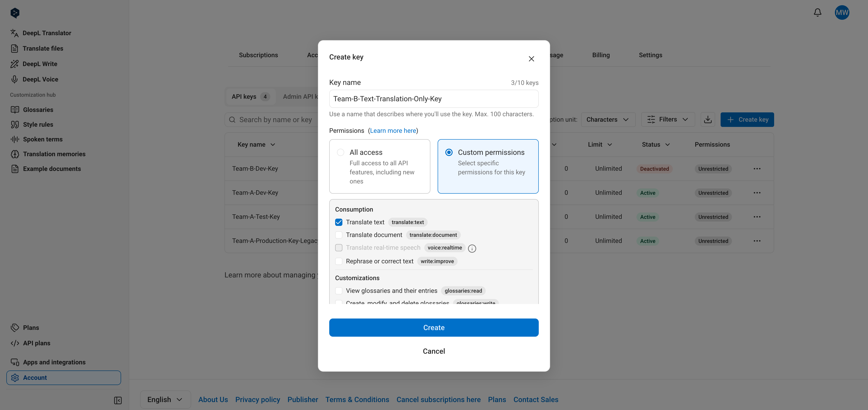This screenshot has height=410, width=868.
Task: Switch to Subscriptions tab
Action: (258, 55)
